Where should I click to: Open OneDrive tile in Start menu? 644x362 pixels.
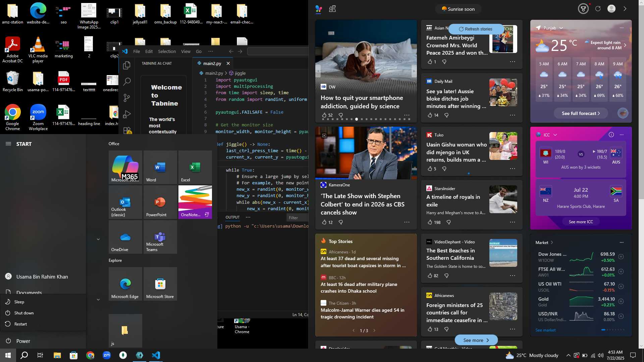(x=125, y=237)
